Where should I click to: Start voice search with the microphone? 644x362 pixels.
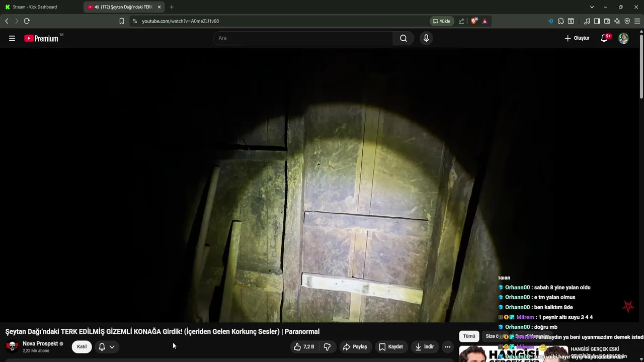tap(426, 38)
